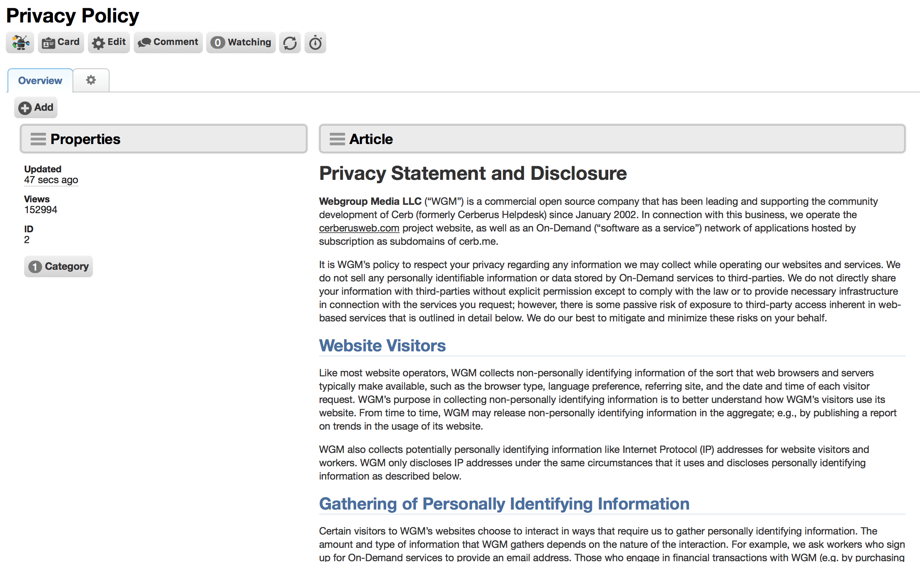Click the timer stopwatch icon button

pyautogui.click(x=315, y=42)
